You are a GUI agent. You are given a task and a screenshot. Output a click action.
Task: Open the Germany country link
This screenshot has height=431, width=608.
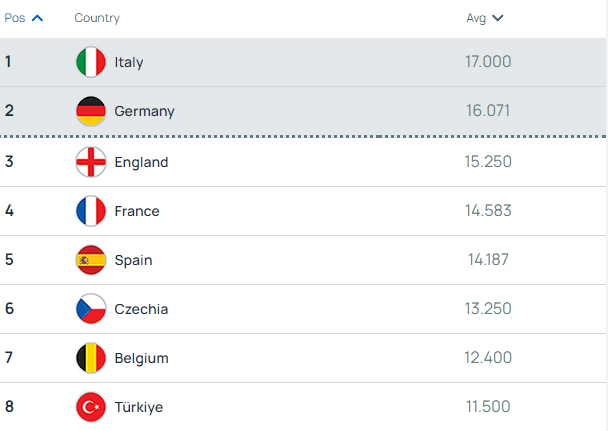point(144,111)
